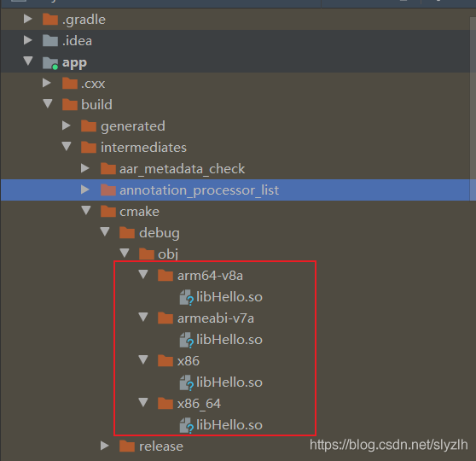Image resolution: width=476 pixels, height=461 pixels.
Task: Click the x86 folder icon
Action: pos(165,361)
